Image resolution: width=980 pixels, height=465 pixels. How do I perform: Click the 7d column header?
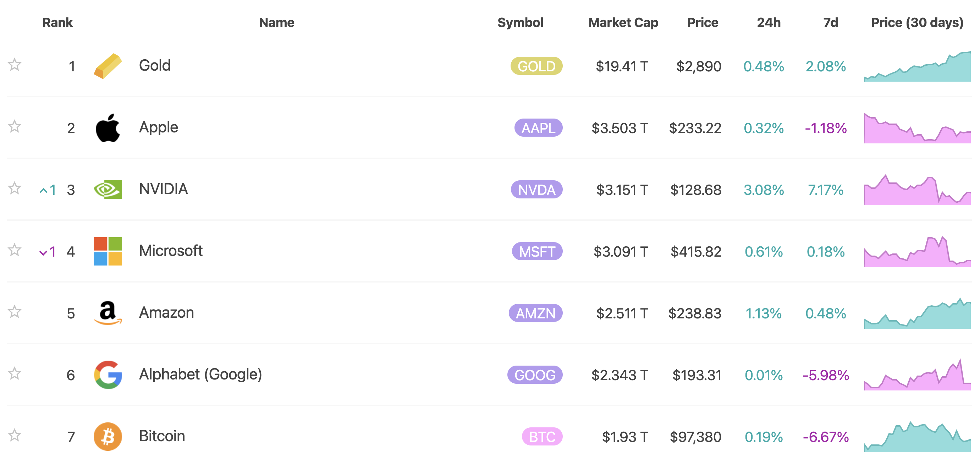(830, 23)
